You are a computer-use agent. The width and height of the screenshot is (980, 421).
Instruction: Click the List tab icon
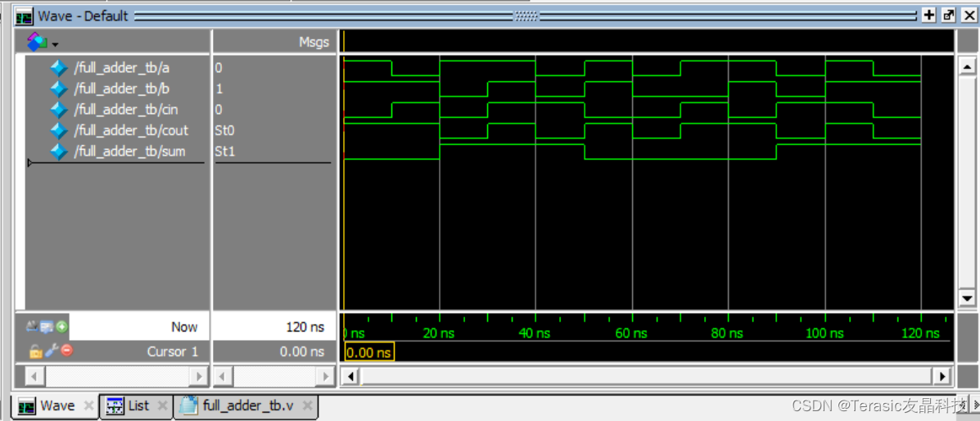click(115, 406)
